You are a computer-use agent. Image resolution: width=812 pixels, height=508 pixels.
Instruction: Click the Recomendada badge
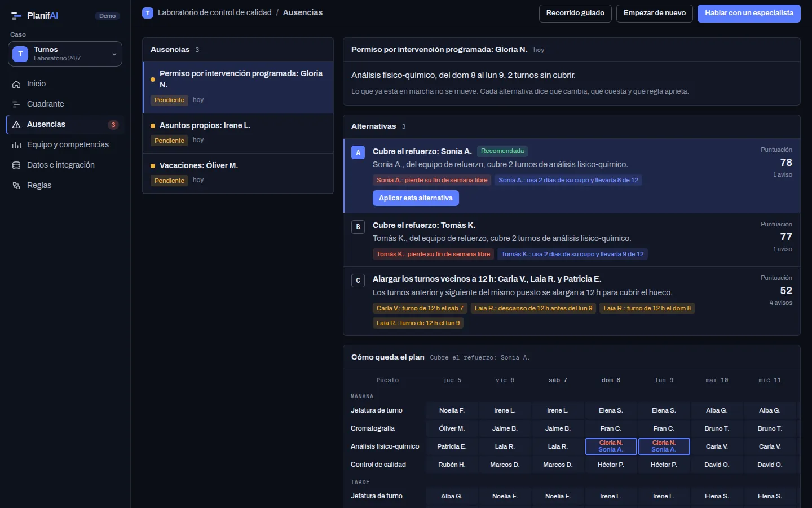click(x=502, y=151)
